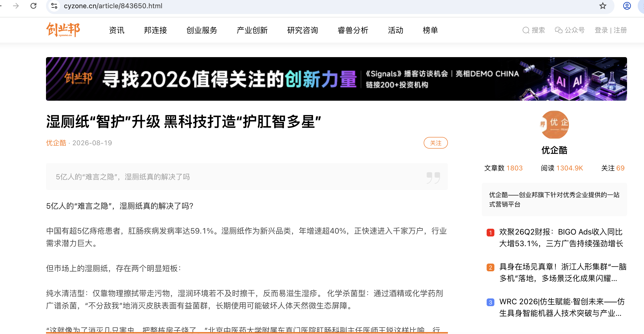
Task: Reload the page with the refresh icon
Action: (33, 6)
